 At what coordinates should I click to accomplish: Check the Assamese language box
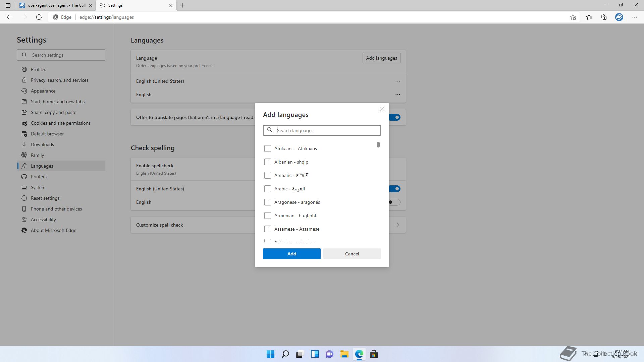pyautogui.click(x=267, y=229)
